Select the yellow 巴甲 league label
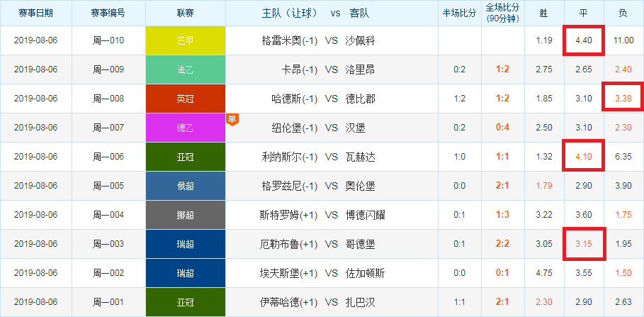The image size is (644, 317). 186,40
